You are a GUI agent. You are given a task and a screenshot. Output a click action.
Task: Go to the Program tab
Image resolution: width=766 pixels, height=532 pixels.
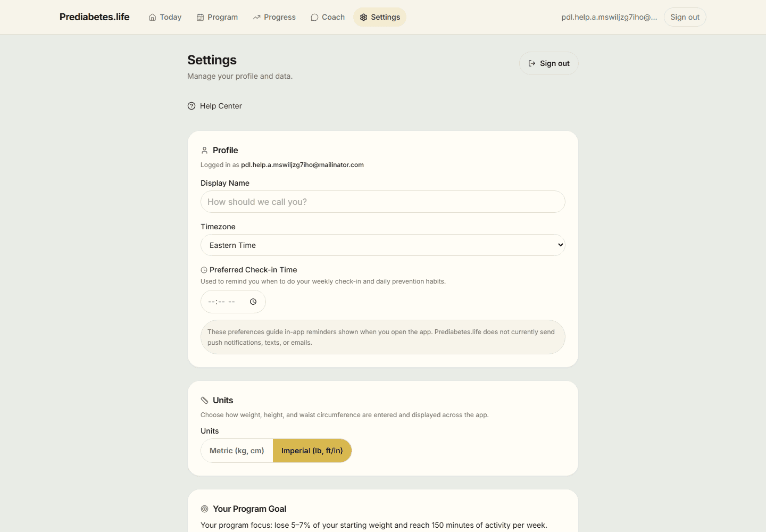217,17
